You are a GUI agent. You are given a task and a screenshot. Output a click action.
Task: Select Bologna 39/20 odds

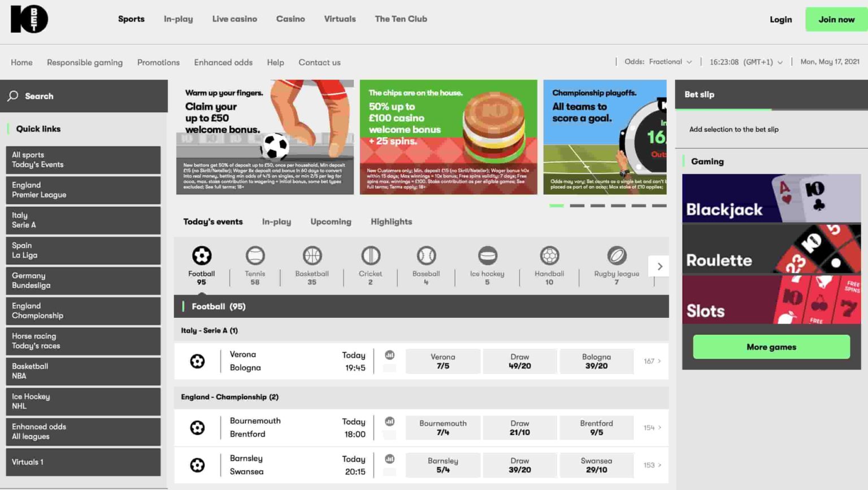(x=596, y=361)
